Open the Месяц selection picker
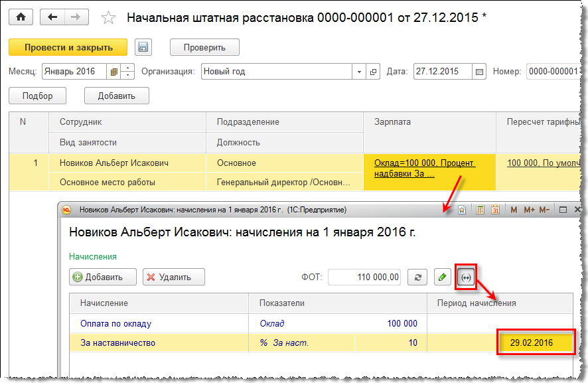The height and width of the screenshot is (383, 588). [x=113, y=72]
